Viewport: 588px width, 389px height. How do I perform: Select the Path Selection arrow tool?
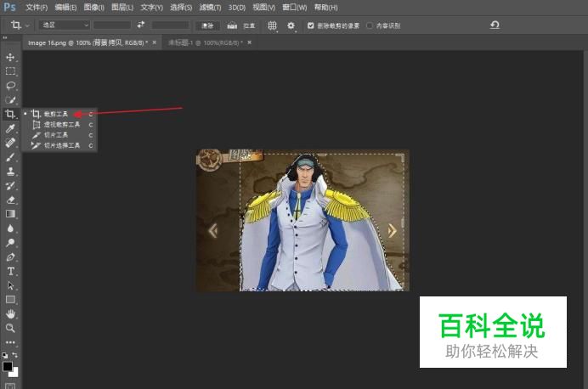point(10,285)
